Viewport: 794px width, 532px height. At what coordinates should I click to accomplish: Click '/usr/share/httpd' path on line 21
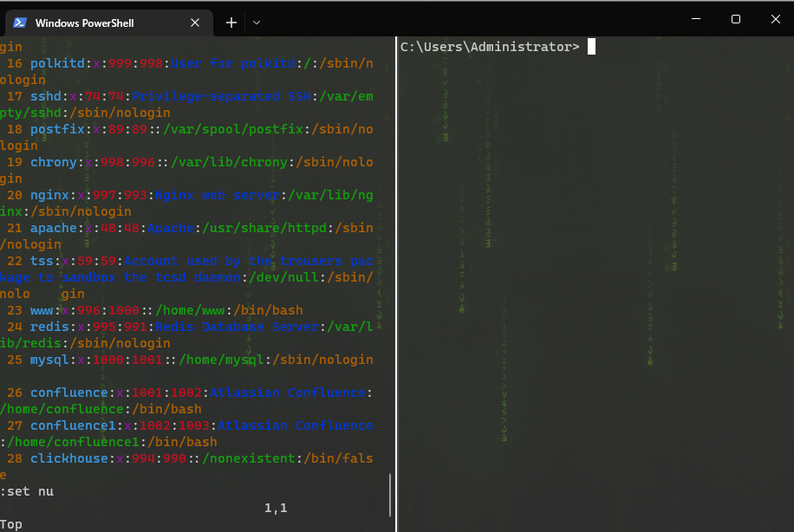click(264, 228)
